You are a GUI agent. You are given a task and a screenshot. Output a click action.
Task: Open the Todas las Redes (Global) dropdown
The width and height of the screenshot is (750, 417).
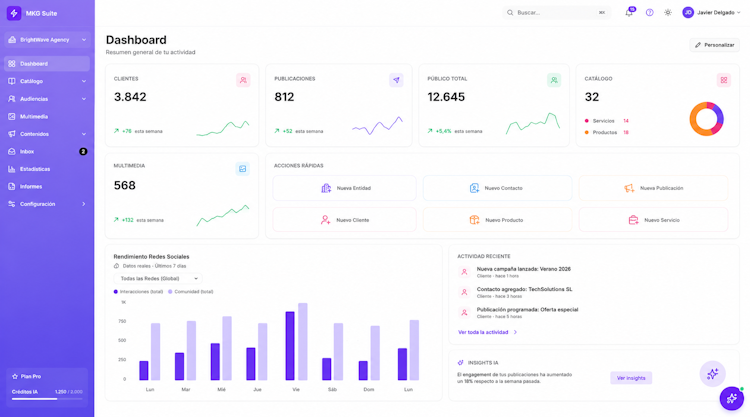coord(158,278)
